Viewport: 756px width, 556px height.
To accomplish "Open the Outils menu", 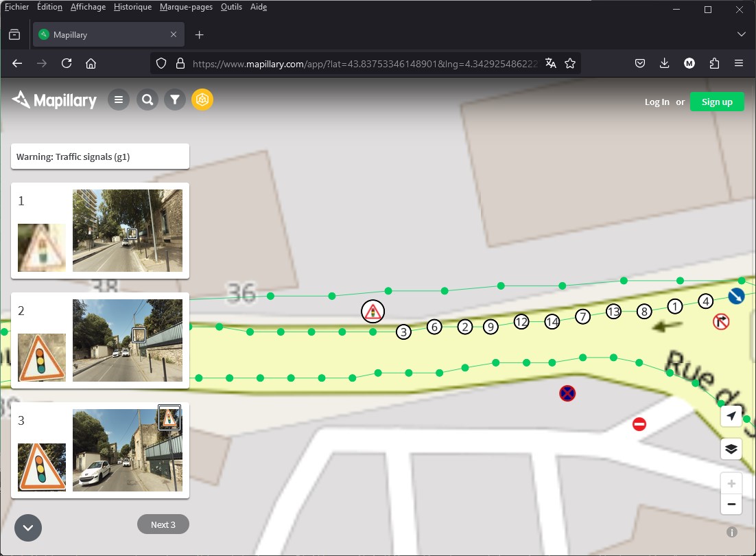I will point(231,7).
